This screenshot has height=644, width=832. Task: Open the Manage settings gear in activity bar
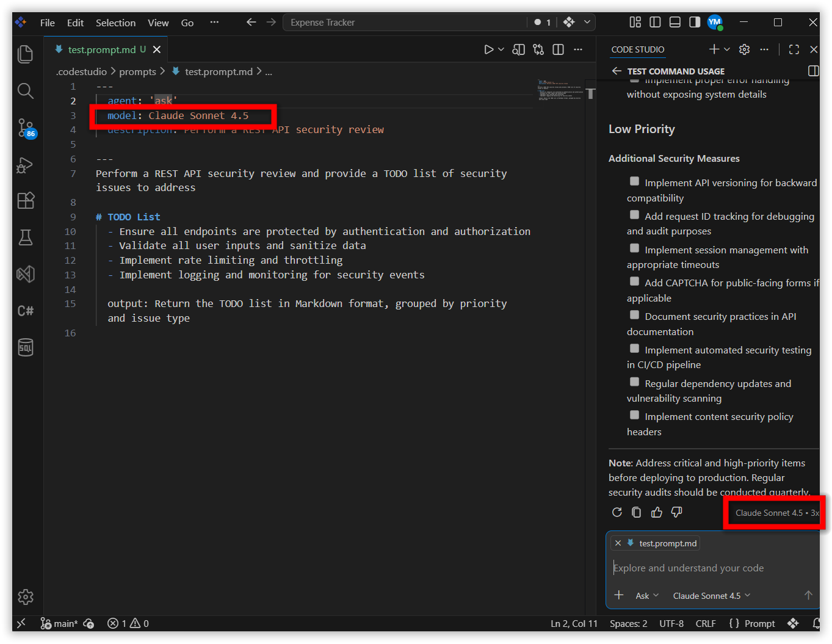pyautogui.click(x=26, y=596)
